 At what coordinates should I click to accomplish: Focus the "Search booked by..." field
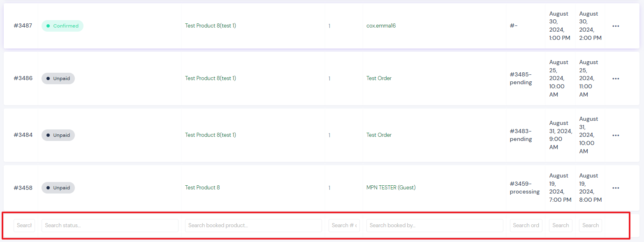tap(435, 226)
